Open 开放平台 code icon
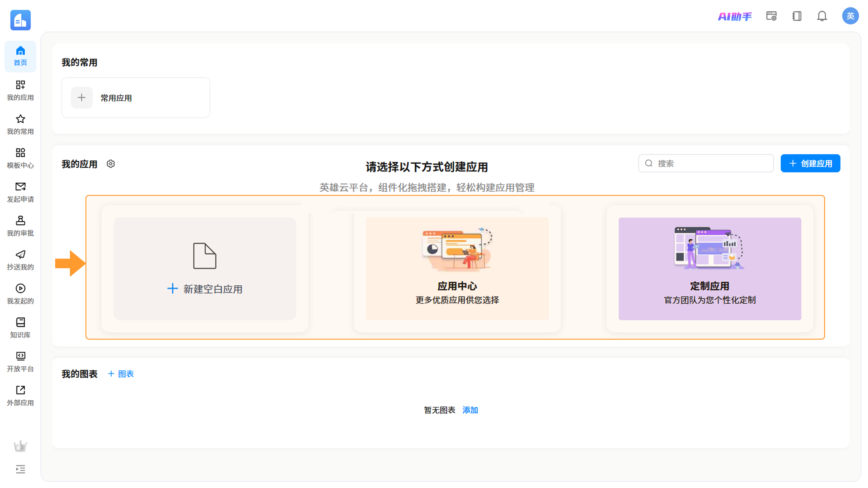This screenshot has width=868, height=488. click(x=20, y=356)
